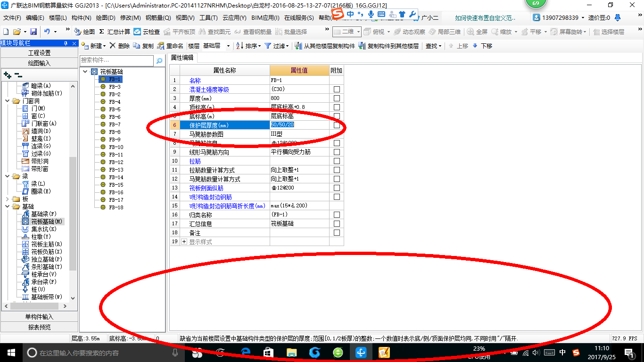
Task: Toggle 附加 checkbox for 汇总信息 row
Action: tap(337, 223)
